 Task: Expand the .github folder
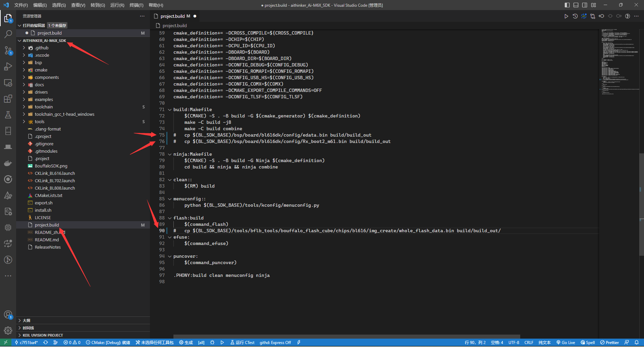point(83,48)
